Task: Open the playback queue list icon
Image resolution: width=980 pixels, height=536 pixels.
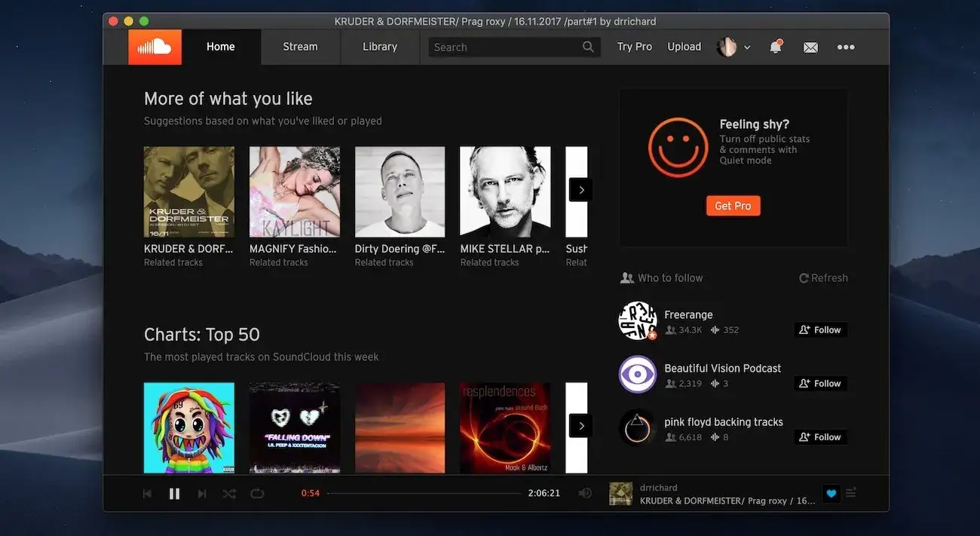Action: 851,493
